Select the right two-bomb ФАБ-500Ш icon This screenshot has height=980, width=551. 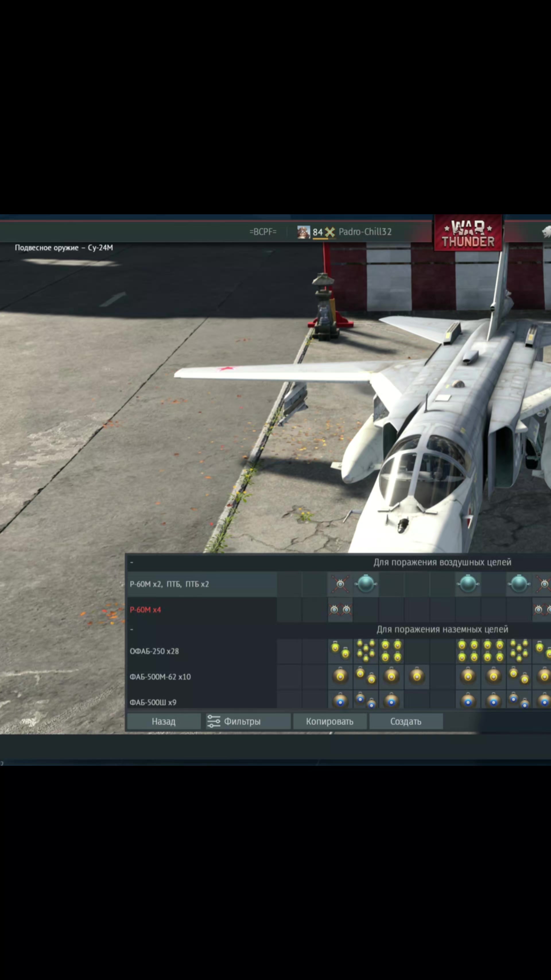519,700
